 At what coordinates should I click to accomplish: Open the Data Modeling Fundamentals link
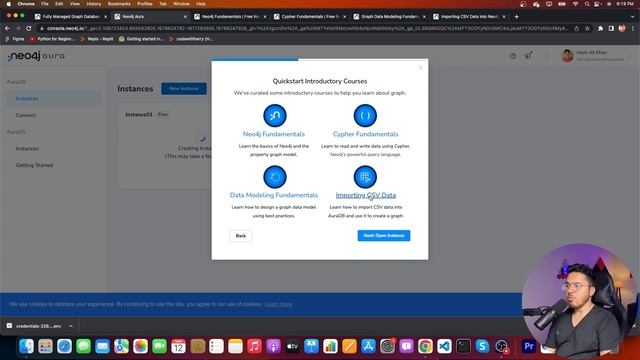[x=274, y=195]
